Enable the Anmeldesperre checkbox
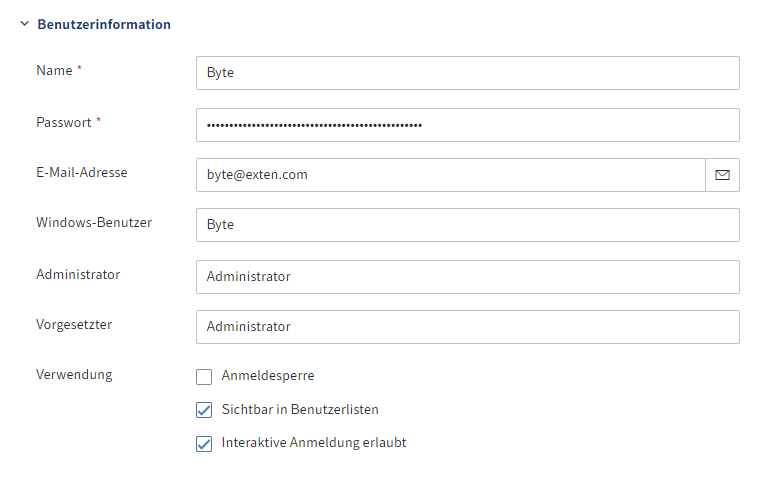759x479 pixels. coord(204,376)
